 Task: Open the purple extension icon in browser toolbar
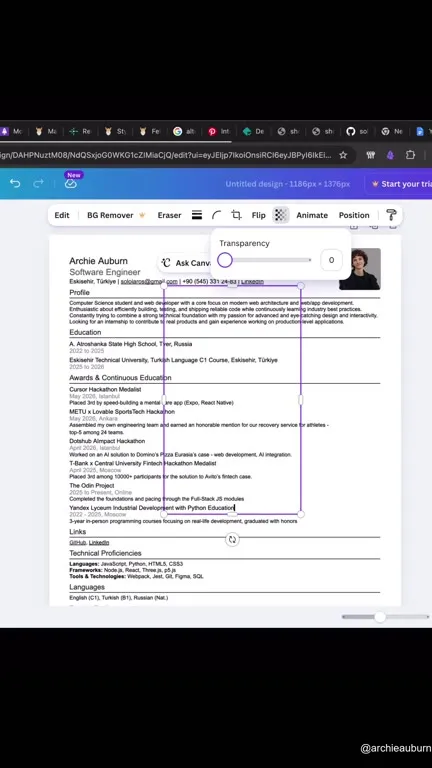click(x=390, y=155)
